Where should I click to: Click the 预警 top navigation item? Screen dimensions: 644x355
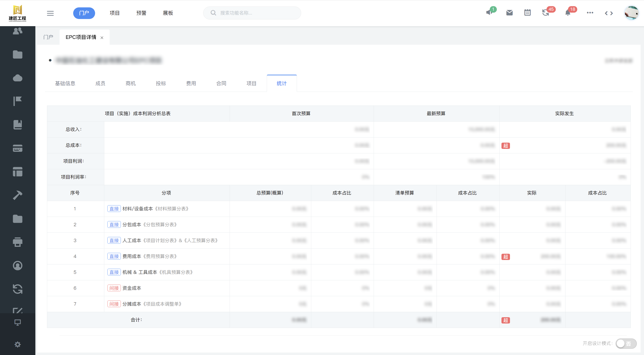pyautogui.click(x=141, y=13)
